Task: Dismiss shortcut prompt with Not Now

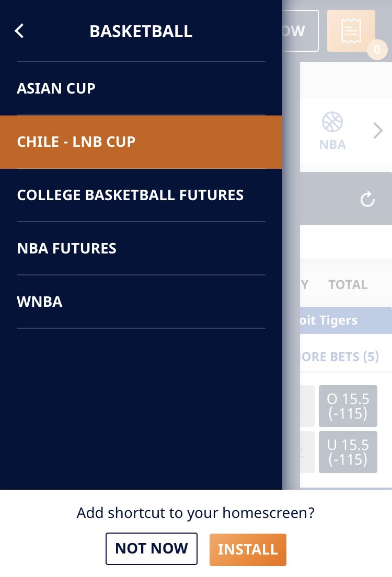Action: [x=151, y=548]
